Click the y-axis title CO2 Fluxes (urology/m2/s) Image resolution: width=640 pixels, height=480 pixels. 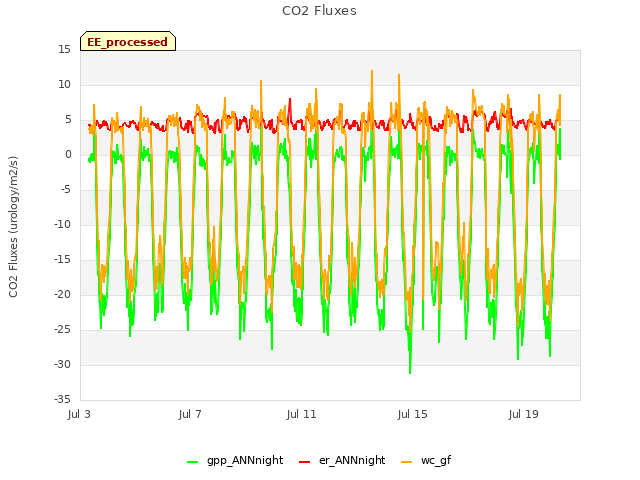click(13, 227)
